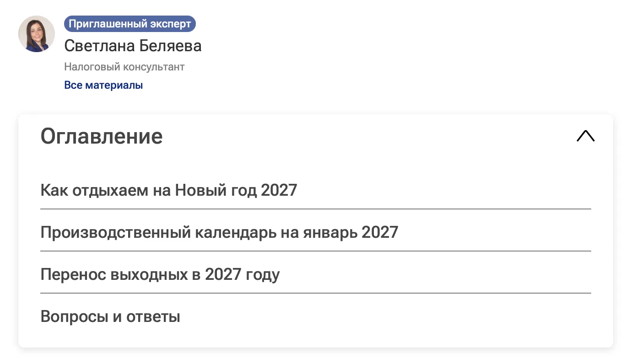The width and height of the screenshot is (626, 364).
Task: Choose the weekend transfer 2027 contents item
Action: pyautogui.click(x=160, y=274)
